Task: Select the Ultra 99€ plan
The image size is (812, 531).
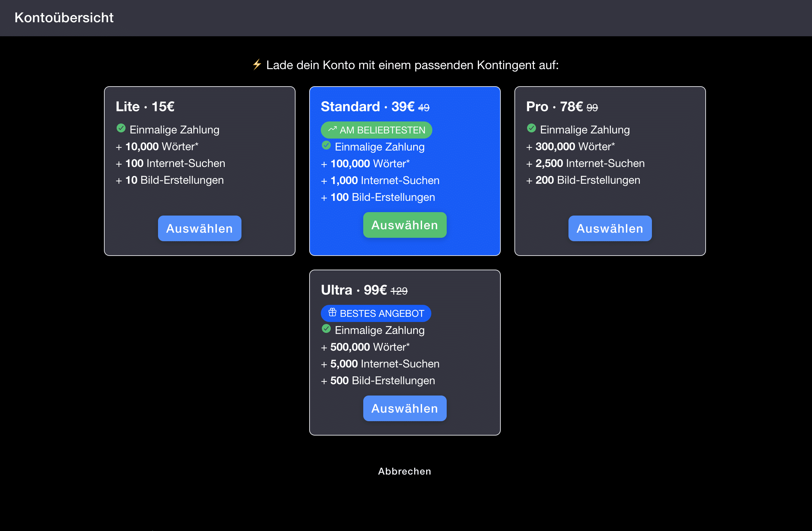Action: (x=405, y=408)
